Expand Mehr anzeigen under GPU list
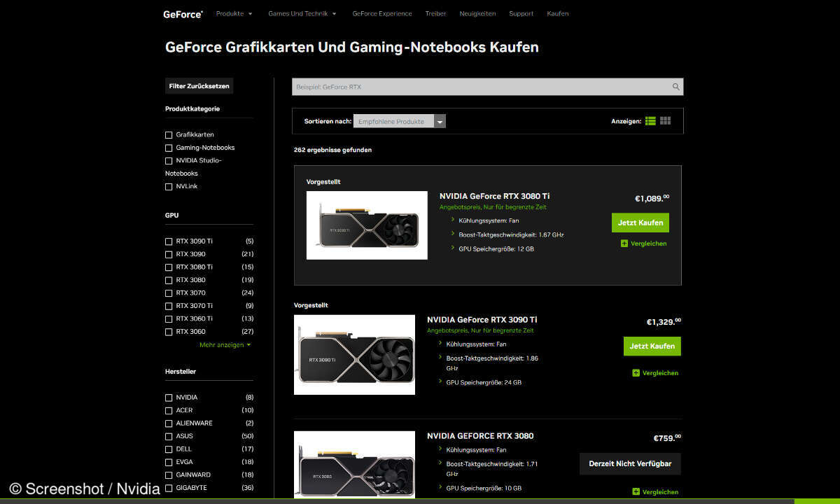Viewport: 840px width, 504px height. tap(225, 344)
